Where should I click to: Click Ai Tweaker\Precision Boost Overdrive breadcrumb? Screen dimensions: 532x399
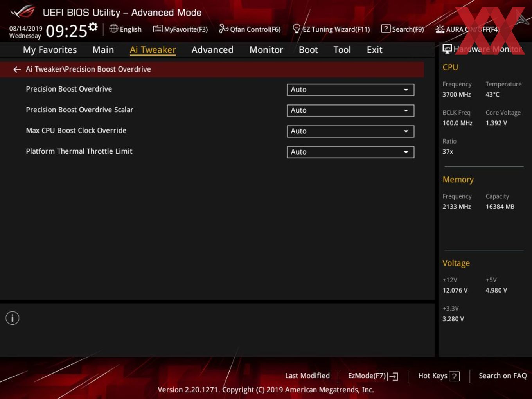(x=88, y=69)
